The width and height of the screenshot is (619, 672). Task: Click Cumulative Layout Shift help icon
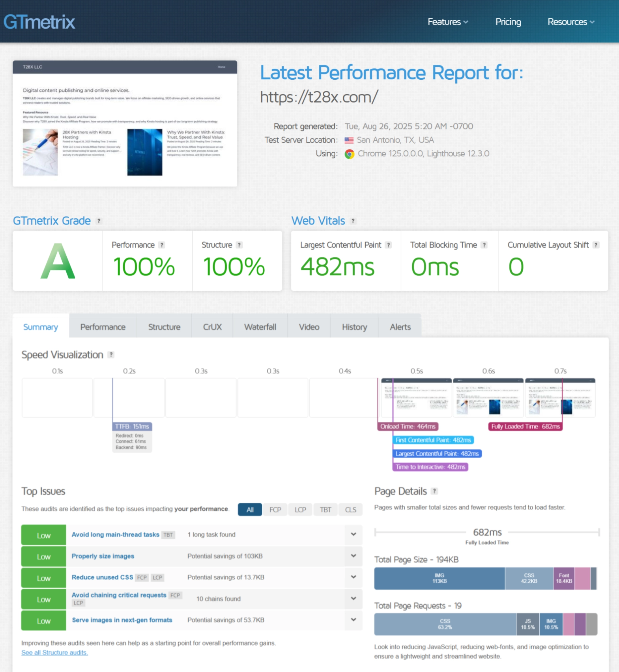click(x=595, y=245)
